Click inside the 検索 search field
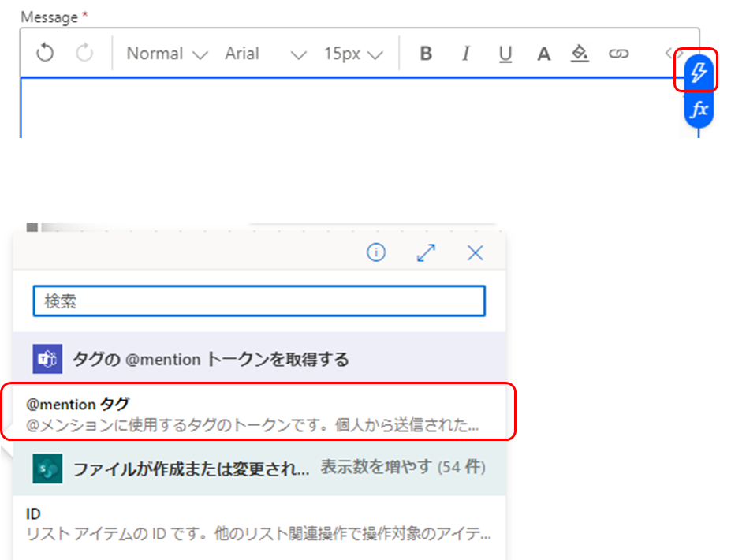Image resolution: width=731 pixels, height=560 pixels. pos(259,301)
